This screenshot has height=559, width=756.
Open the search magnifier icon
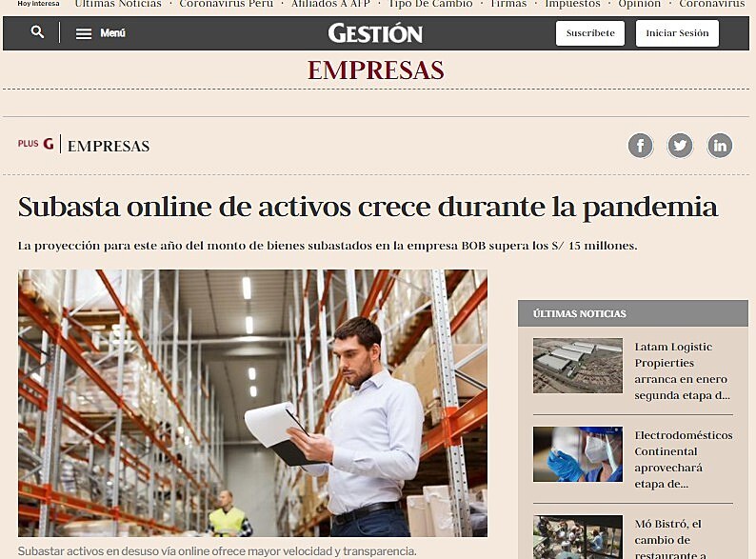click(x=37, y=32)
